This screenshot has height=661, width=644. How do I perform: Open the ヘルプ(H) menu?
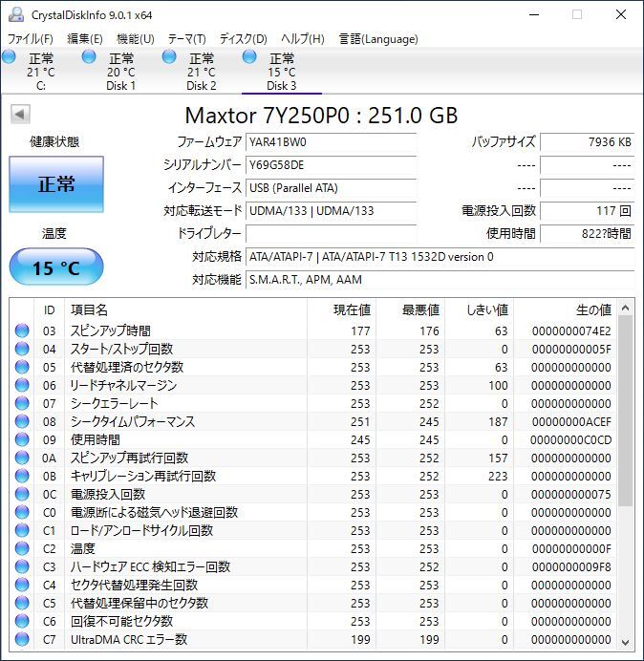tap(303, 39)
